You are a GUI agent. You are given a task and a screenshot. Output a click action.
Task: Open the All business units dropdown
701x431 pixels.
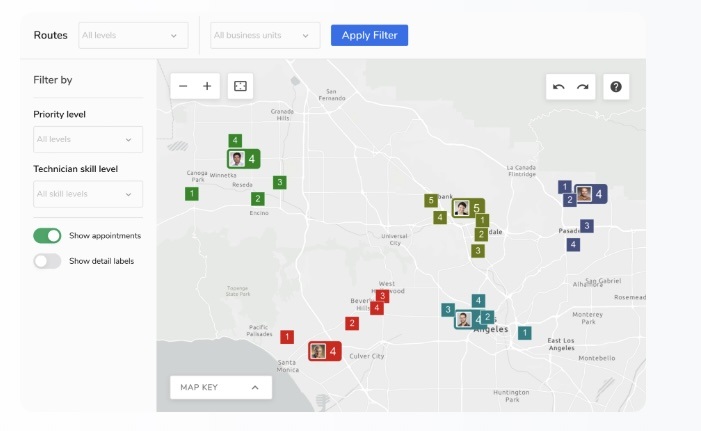click(265, 35)
